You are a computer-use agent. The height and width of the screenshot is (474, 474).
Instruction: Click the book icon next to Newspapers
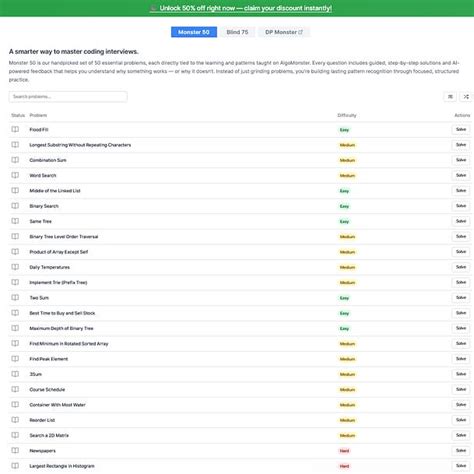pyautogui.click(x=15, y=450)
